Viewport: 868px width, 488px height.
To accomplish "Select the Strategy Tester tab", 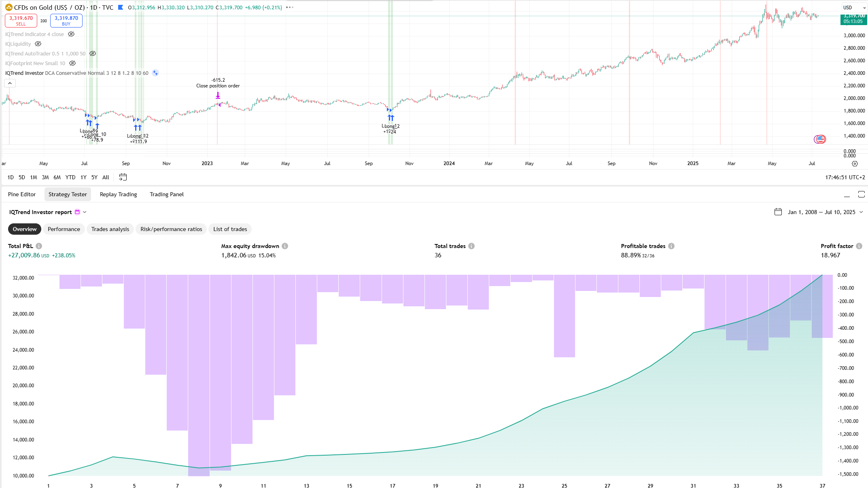I will [x=68, y=194].
